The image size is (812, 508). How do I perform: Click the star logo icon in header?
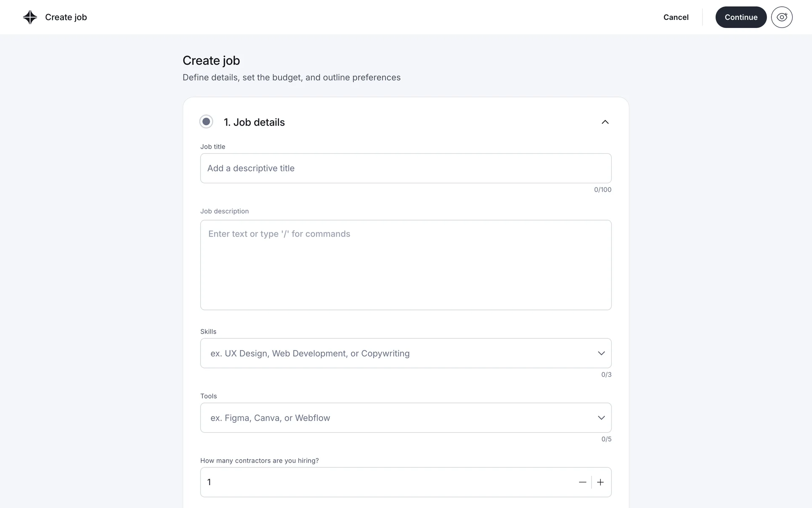click(30, 17)
